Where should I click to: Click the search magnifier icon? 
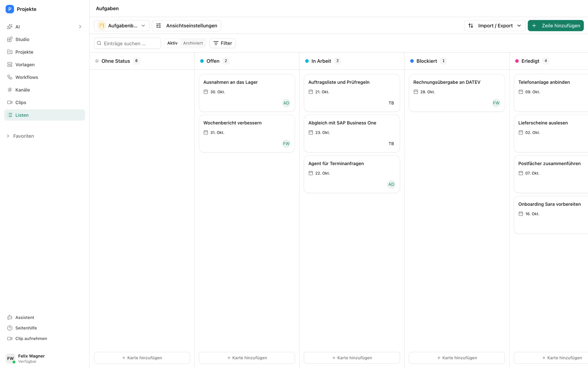click(x=99, y=43)
